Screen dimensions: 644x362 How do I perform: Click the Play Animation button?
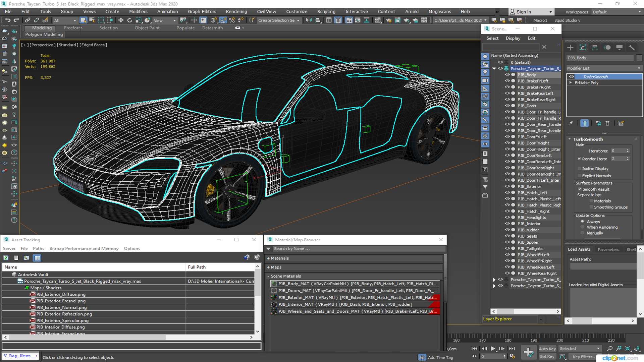click(493, 349)
